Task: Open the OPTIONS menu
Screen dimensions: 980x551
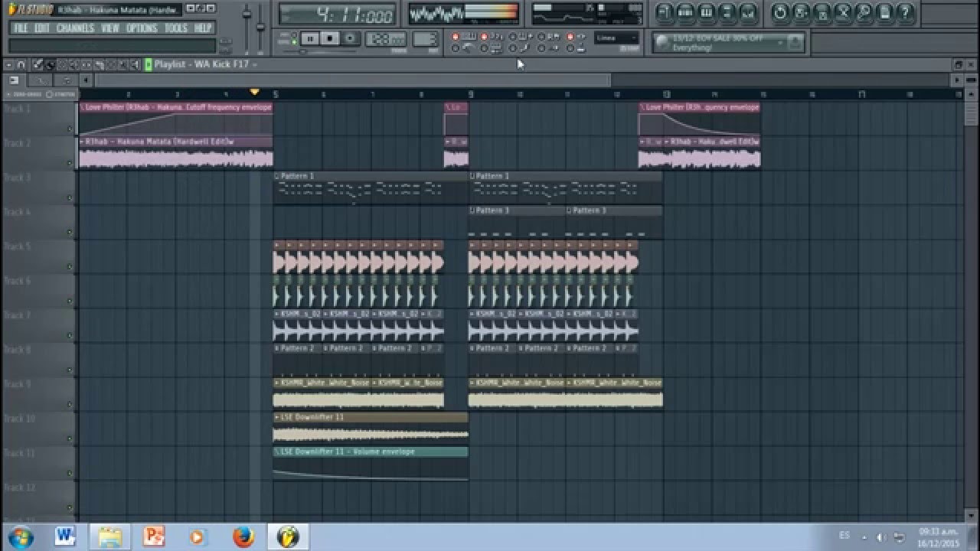Action: click(142, 28)
